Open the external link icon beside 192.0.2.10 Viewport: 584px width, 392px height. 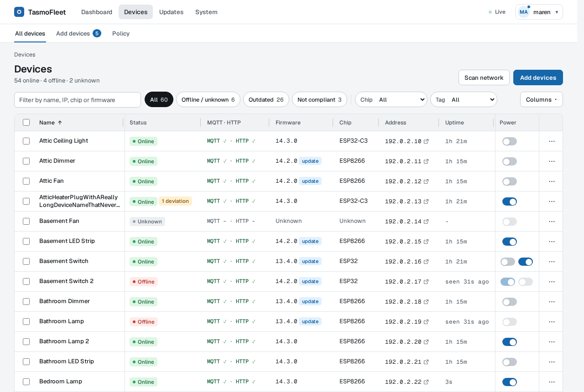click(x=426, y=141)
